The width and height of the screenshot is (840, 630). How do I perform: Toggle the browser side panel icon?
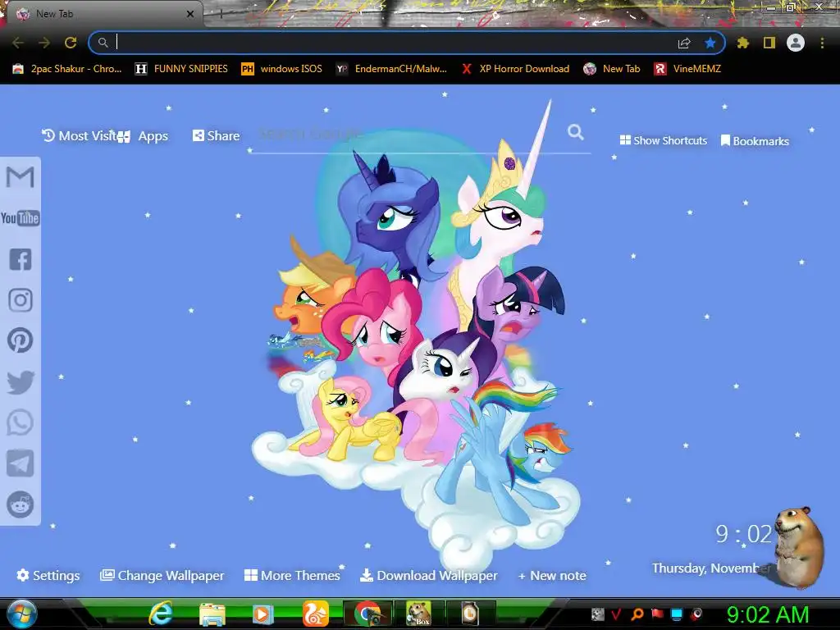(x=769, y=43)
